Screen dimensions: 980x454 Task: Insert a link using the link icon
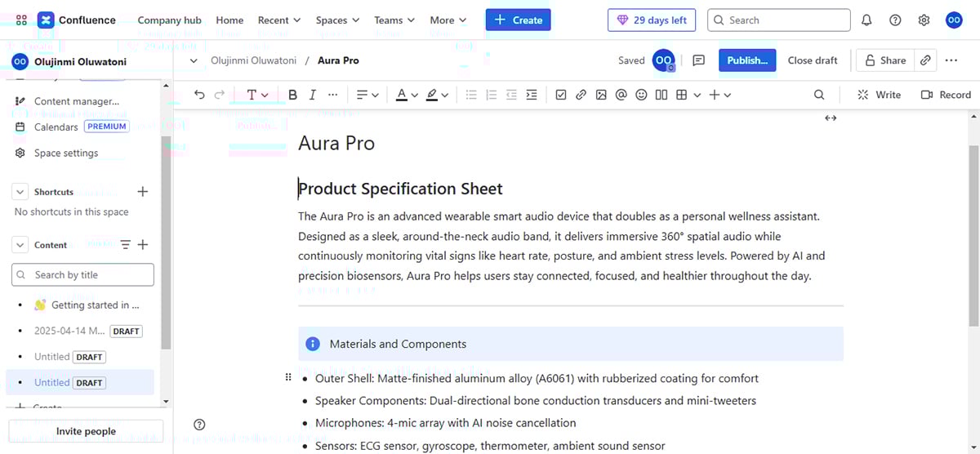click(x=581, y=95)
